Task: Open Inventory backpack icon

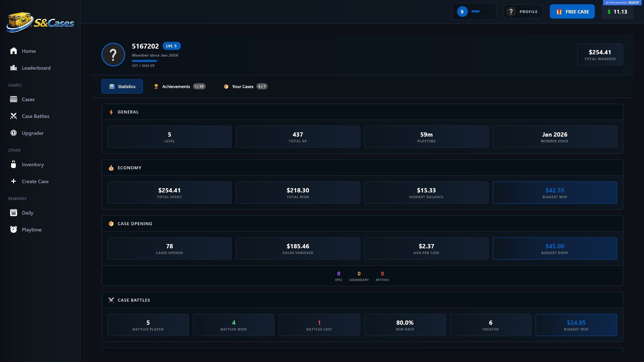Action: coord(13,165)
